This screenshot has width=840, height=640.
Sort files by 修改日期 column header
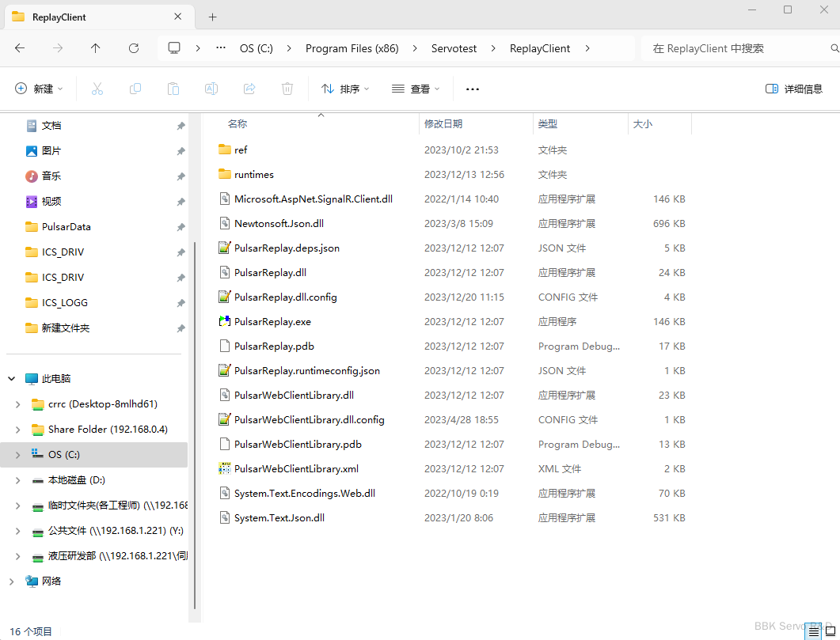coord(443,124)
